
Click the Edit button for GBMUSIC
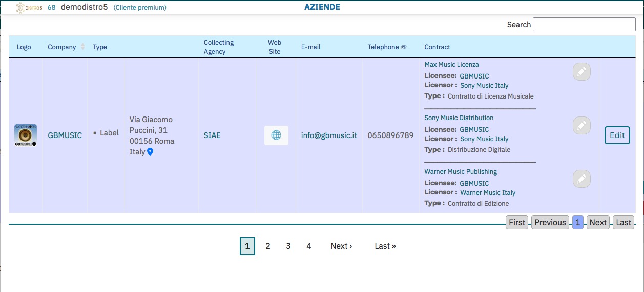point(617,135)
